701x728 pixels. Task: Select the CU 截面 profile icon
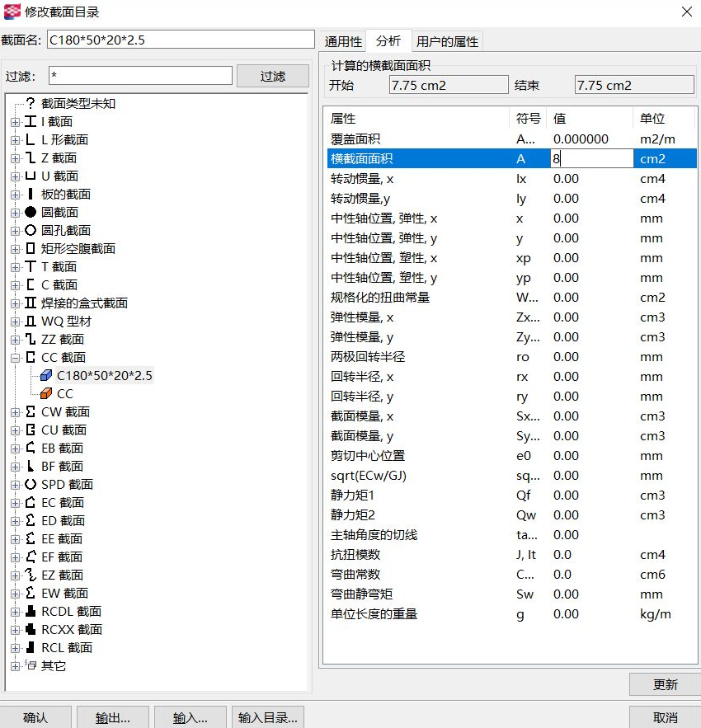(x=31, y=430)
